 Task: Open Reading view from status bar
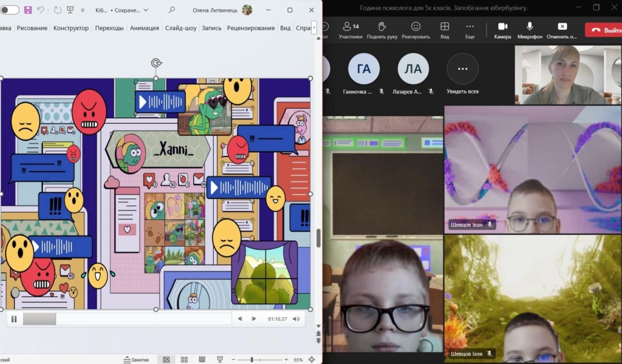point(202,360)
